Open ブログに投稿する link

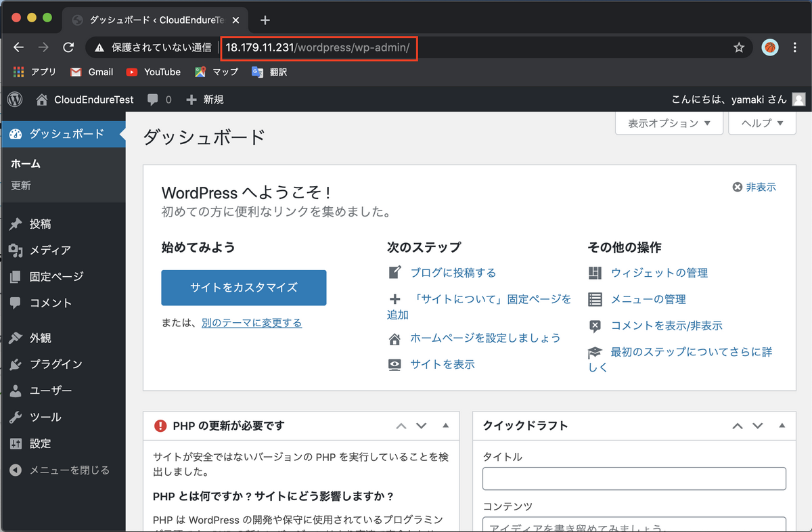pos(453,273)
